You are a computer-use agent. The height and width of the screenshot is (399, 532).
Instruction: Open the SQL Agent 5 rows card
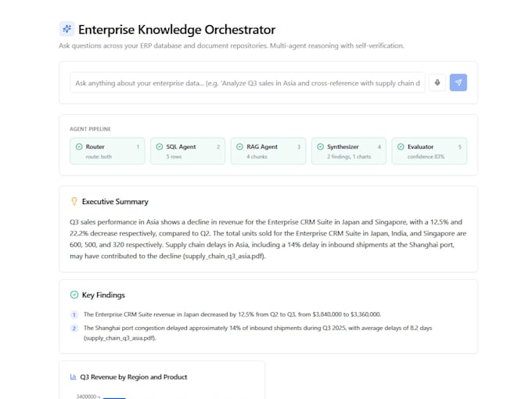[188, 151]
